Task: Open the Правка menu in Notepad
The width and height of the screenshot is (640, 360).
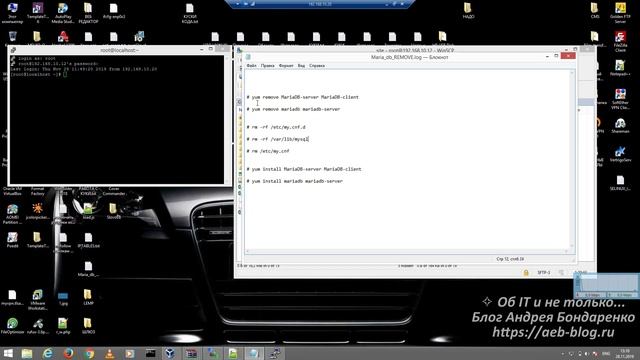Action: [267, 65]
